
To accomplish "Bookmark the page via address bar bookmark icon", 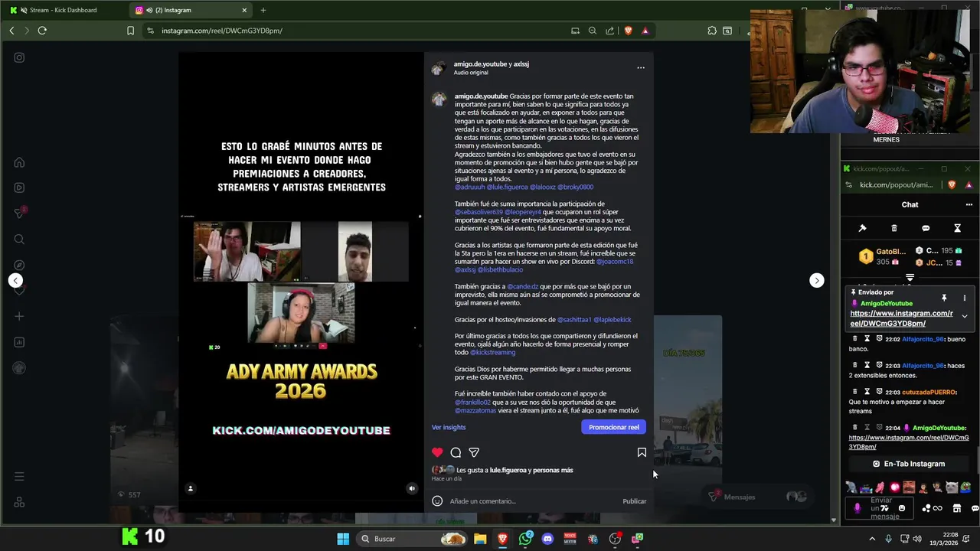I will (x=130, y=31).
